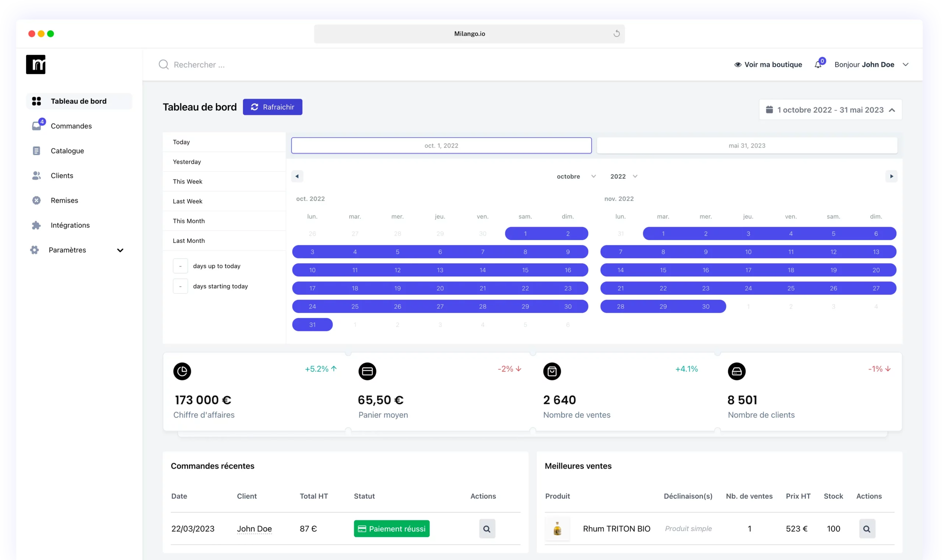Viewport: 942px width, 560px height.
Task: Click the reload icon in address bar
Action: tap(616, 33)
